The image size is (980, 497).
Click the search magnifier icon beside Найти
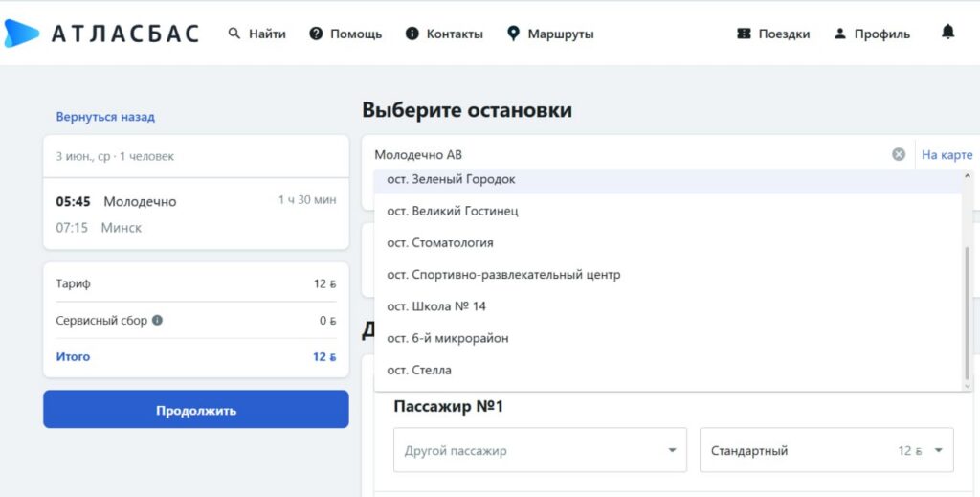pos(234,34)
